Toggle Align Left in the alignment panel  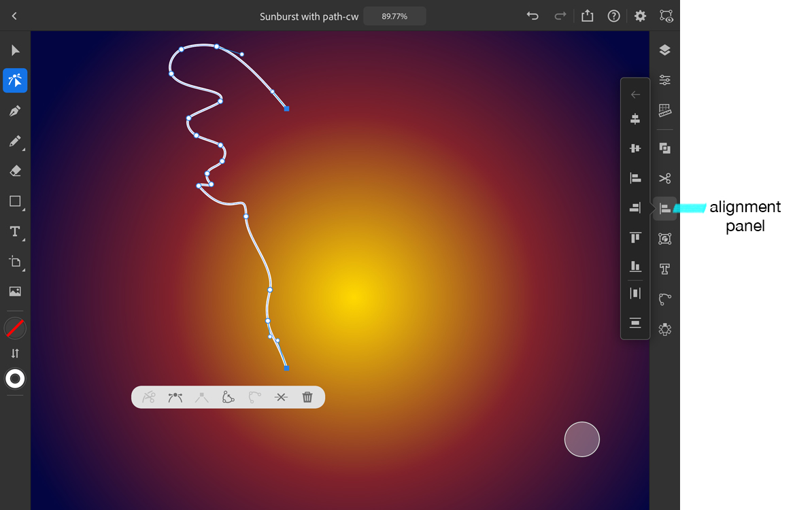[635, 178]
